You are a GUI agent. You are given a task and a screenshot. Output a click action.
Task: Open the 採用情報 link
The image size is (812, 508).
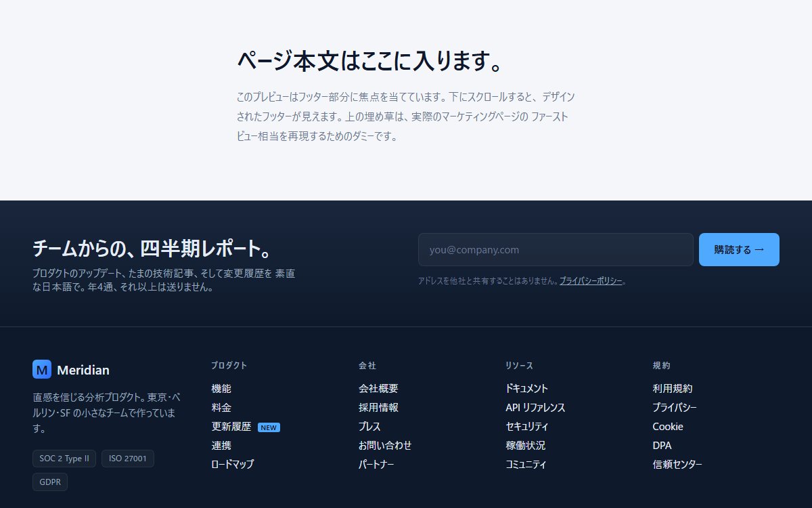378,408
